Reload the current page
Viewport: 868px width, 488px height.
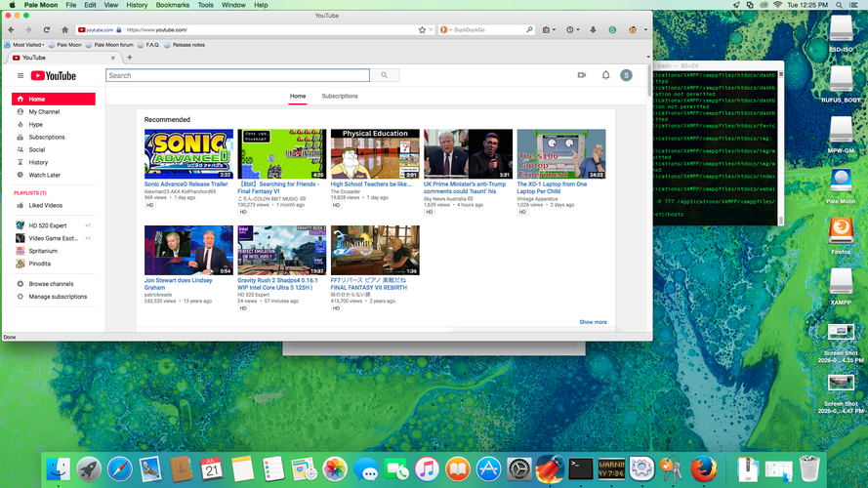(47, 30)
